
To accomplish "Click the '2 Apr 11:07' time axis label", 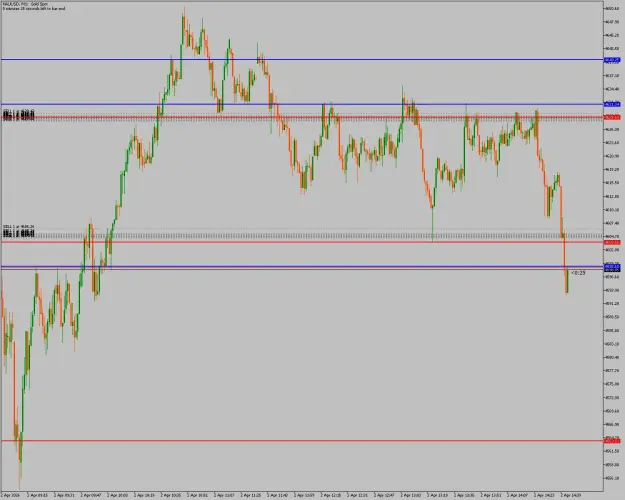I will (x=225, y=495).
